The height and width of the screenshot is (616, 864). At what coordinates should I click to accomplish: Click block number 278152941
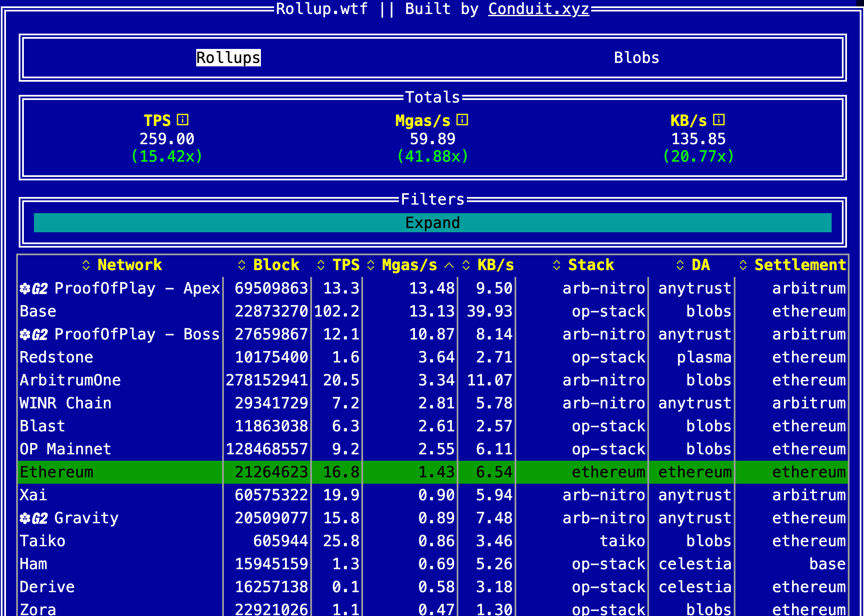(x=267, y=380)
